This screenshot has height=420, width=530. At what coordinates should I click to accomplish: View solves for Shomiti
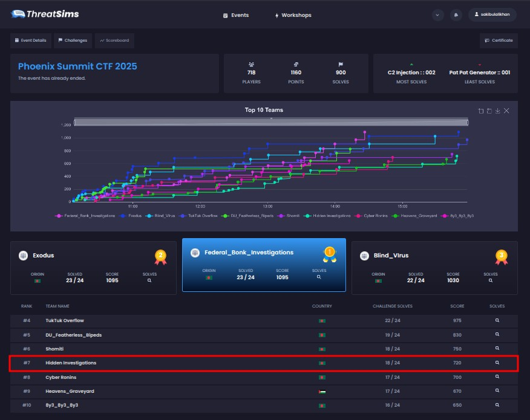497,348
